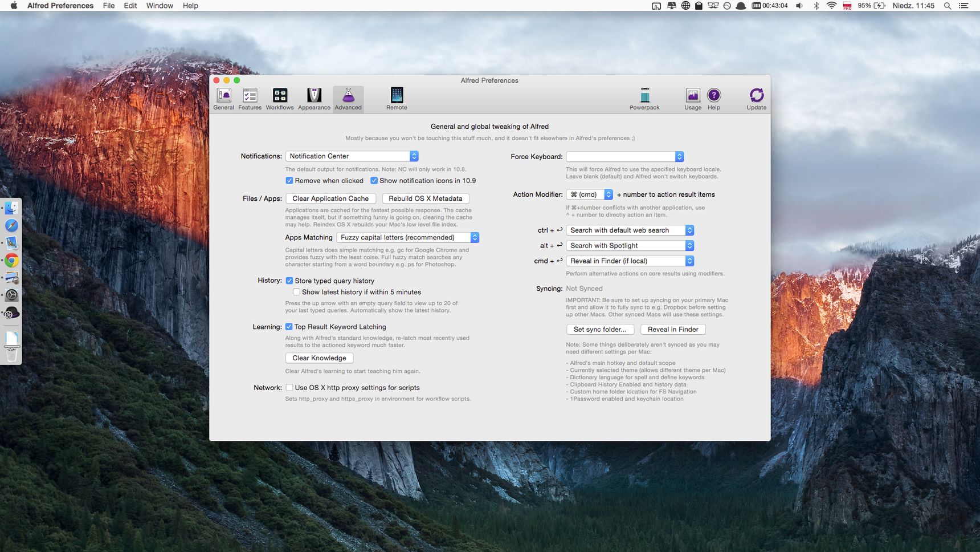Open Spotlight search in menu bar

tap(948, 6)
